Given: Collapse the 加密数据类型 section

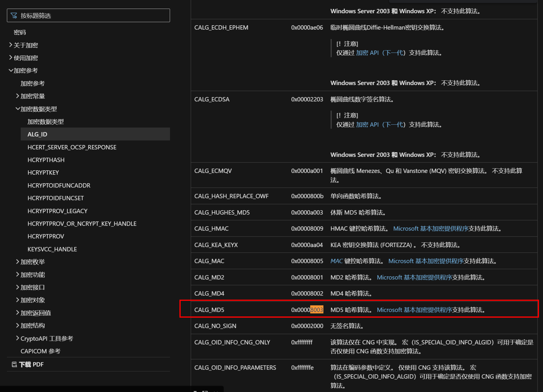Looking at the screenshot, I should click(x=18, y=109).
